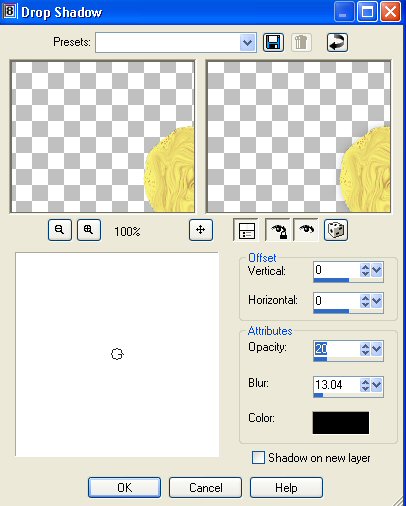Expand the Vertical offset slider dropdown
406x506 pixels.
pyautogui.click(x=377, y=270)
